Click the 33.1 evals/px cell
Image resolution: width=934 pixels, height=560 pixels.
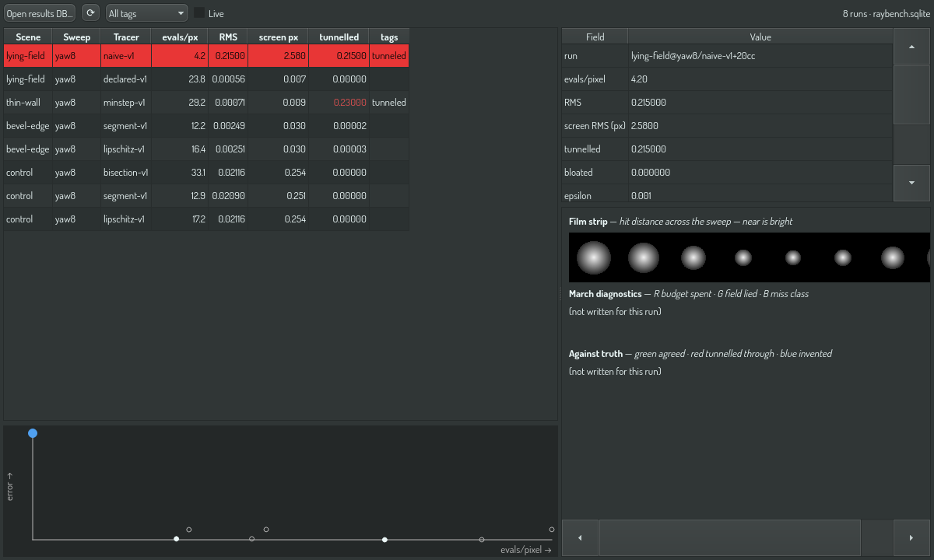180,173
